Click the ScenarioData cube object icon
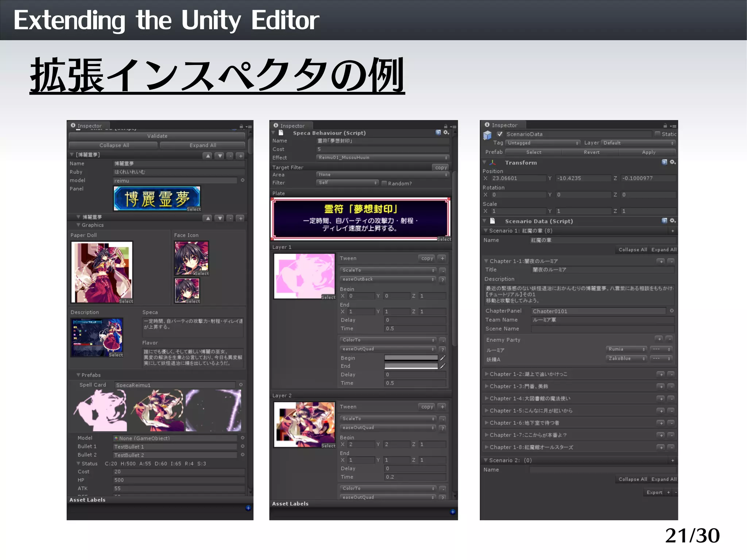The width and height of the screenshot is (747, 560). (x=487, y=136)
